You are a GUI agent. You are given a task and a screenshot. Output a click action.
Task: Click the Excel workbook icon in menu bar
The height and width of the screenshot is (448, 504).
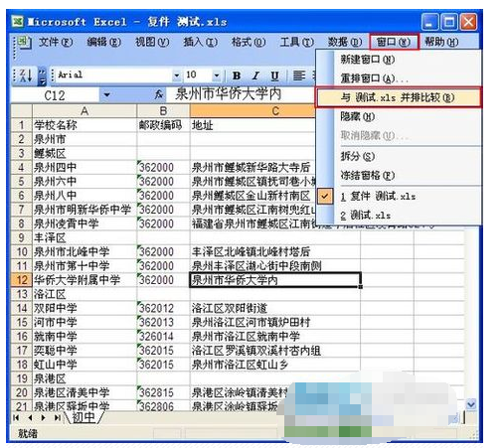click(x=23, y=42)
